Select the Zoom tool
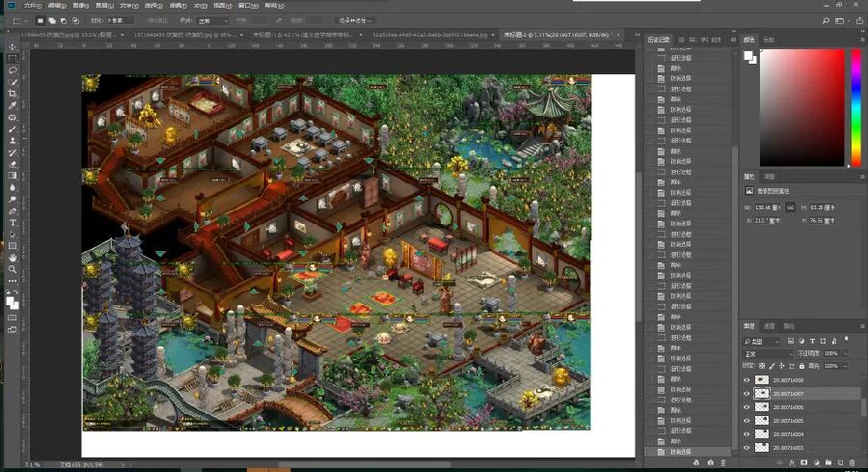The height and width of the screenshot is (472, 868). click(13, 269)
